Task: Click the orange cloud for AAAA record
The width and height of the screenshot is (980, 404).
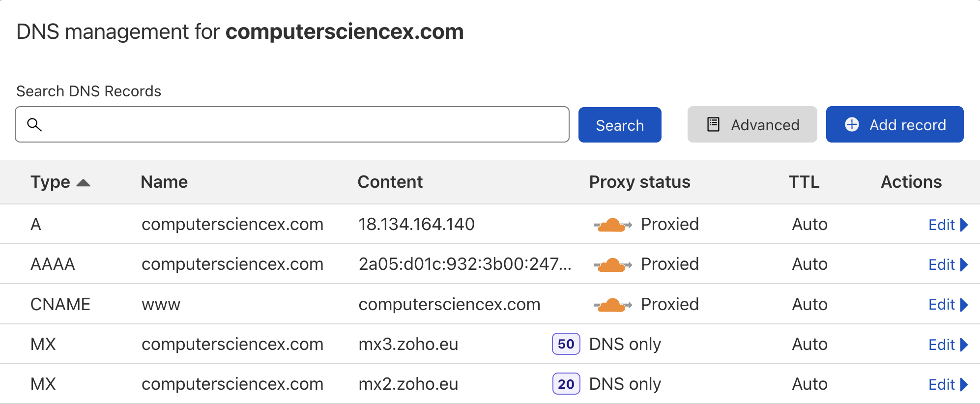Action: click(612, 264)
